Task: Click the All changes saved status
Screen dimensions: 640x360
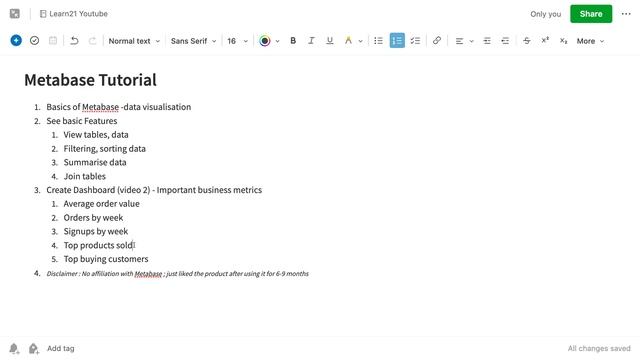Action: coord(599,349)
